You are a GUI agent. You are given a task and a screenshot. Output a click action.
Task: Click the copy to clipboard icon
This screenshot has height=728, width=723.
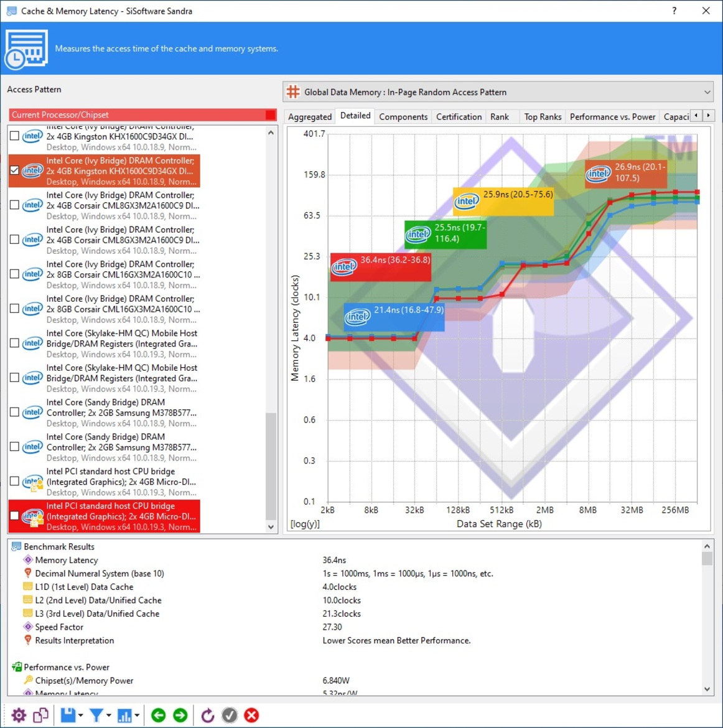click(x=41, y=715)
